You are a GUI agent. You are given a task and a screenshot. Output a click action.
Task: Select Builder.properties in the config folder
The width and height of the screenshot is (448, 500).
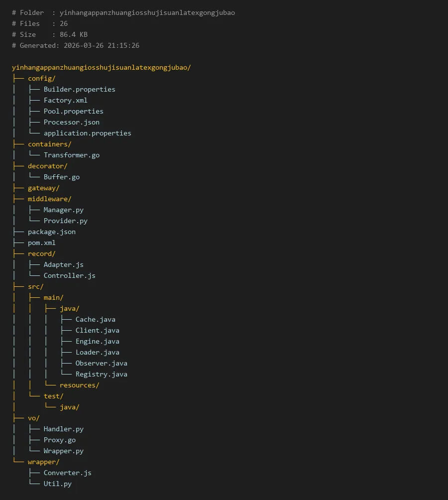click(79, 89)
